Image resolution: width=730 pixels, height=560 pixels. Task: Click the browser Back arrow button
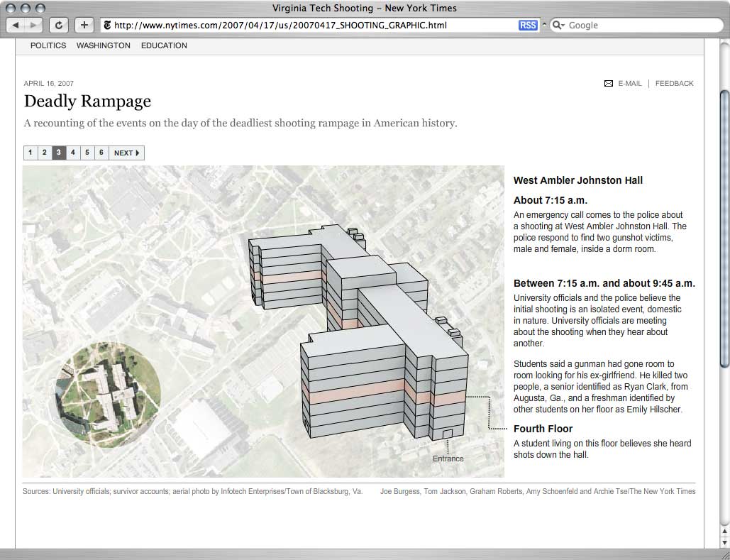pyautogui.click(x=16, y=25)
